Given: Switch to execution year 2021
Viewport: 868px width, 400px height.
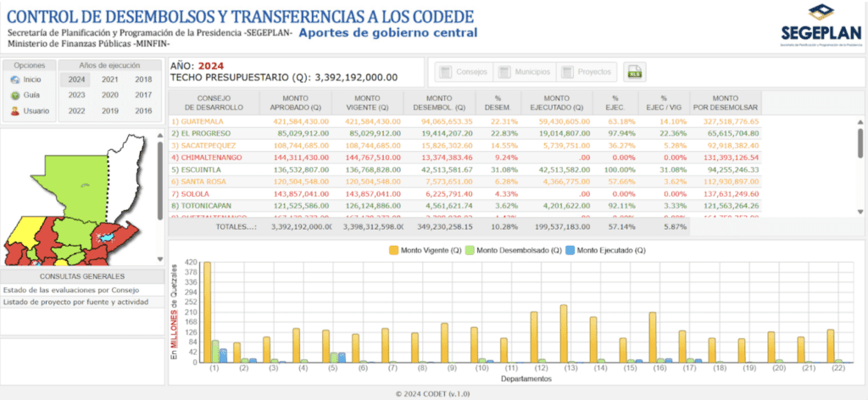Looking at the screenshot, I should [110, 80].
